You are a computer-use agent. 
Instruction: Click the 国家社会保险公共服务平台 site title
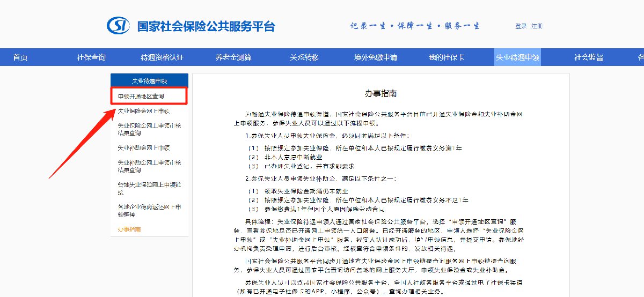coord(206,26)
